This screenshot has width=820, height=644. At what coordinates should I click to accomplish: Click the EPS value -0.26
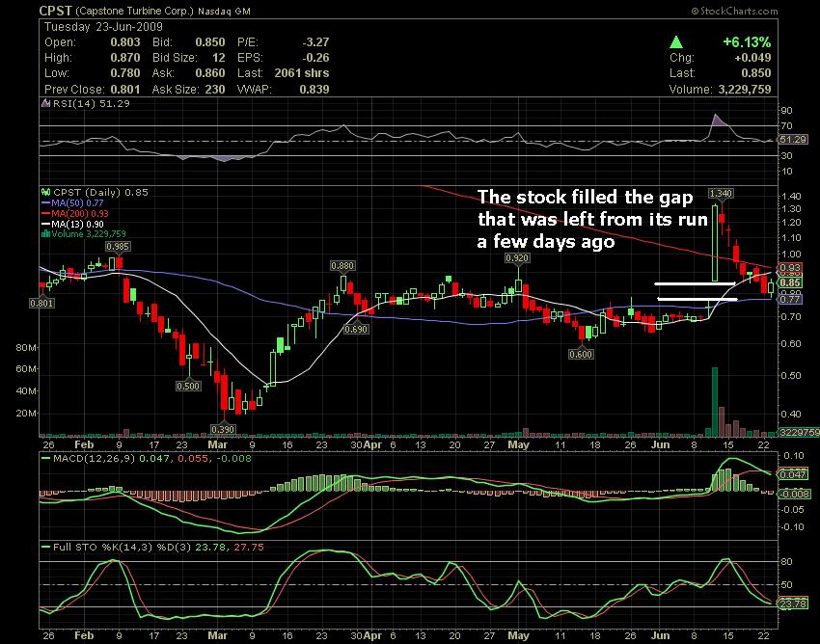point(315,58)
